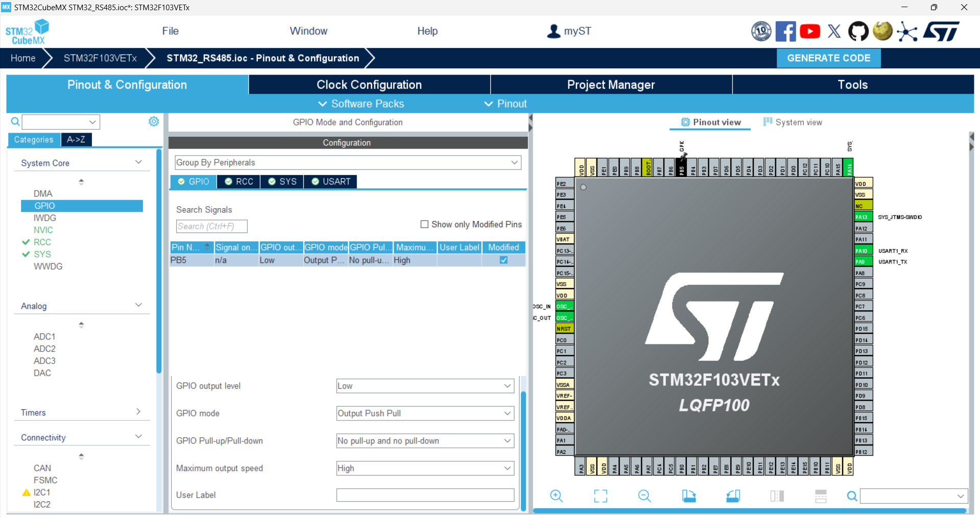Sort table by Pin Name column header
This screenshot has width=980, height=518.
pyautogui.click(x=192, y=247)
